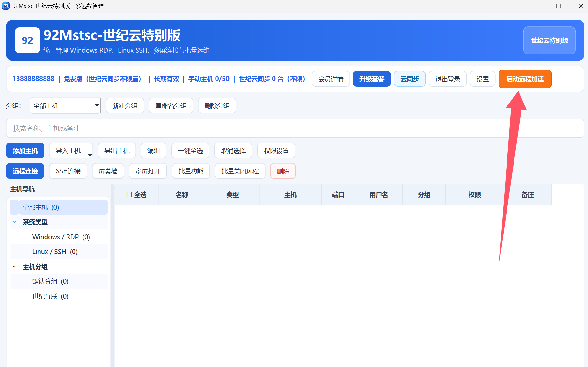Screen dimensions: 588x367
Task: Open 批量功能
Action: pos(191,171)
